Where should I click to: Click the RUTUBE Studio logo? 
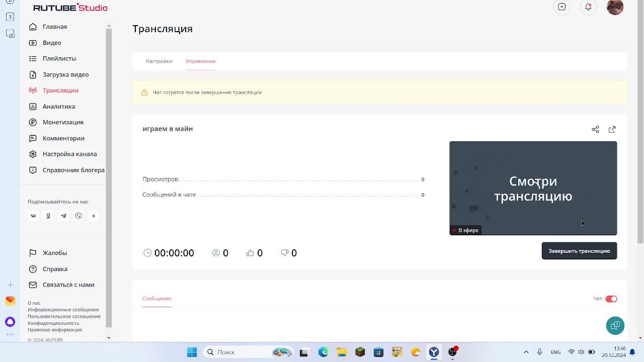(70, 8)
